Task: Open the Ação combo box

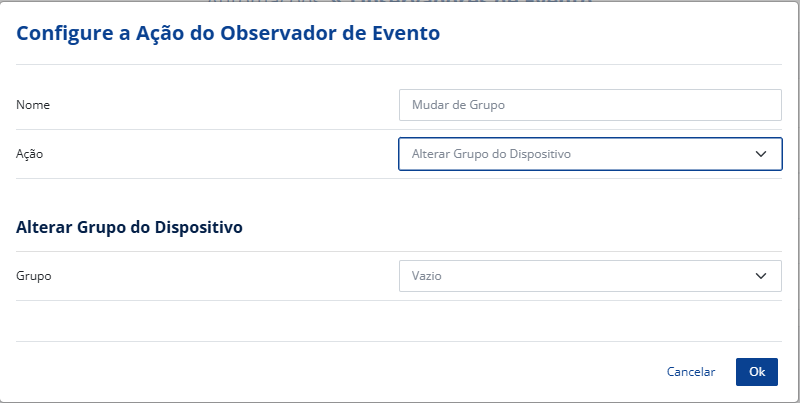Action: click(590, 154)
